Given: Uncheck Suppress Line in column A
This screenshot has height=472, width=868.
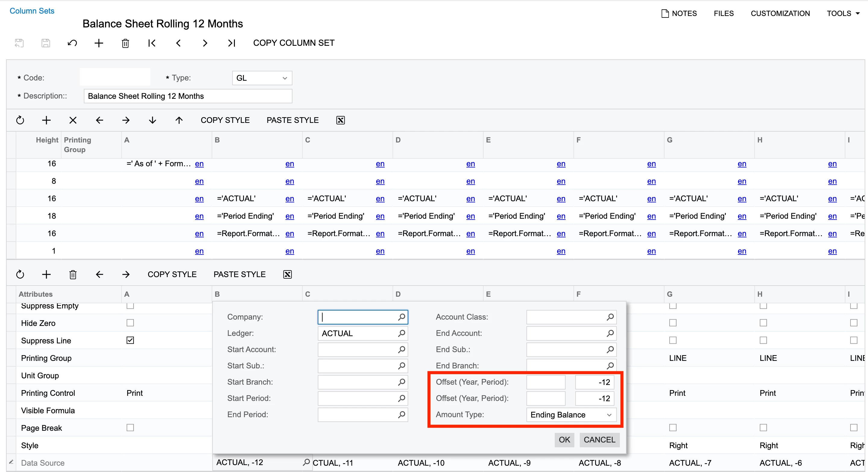Looking at the screenshot, I should 130,340.
